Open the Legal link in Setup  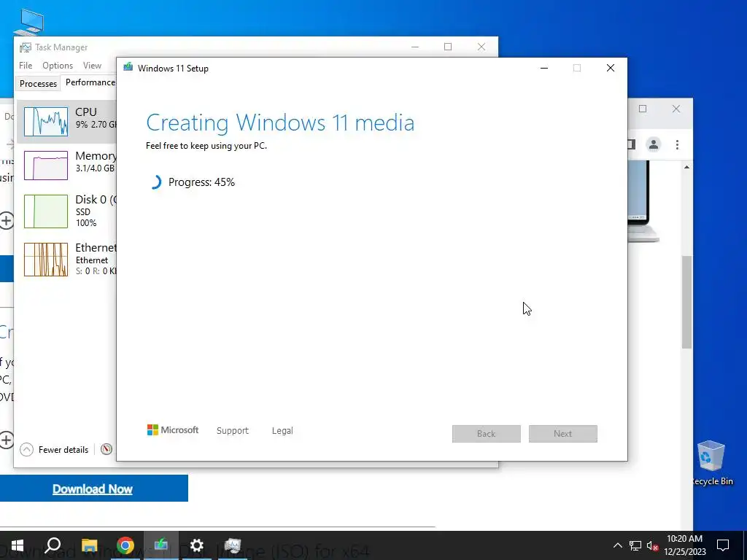[x=282, y=430]
